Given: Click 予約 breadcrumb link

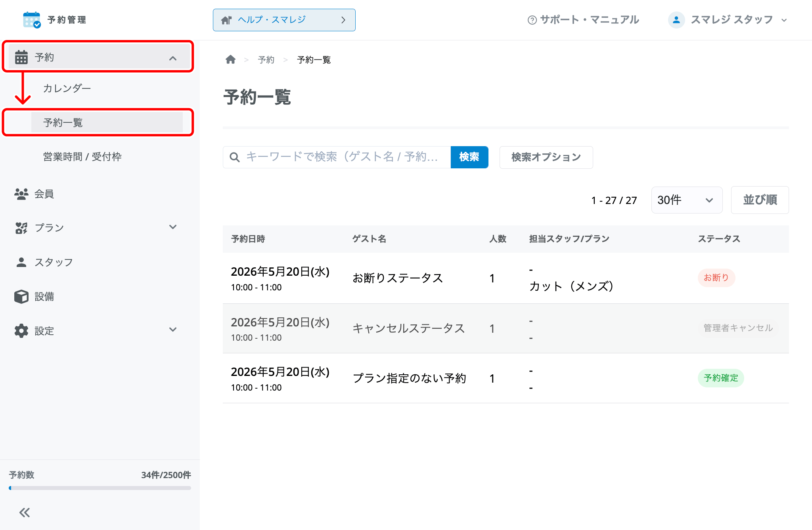Looking at the screenshot, I should [x=266, y=60].
